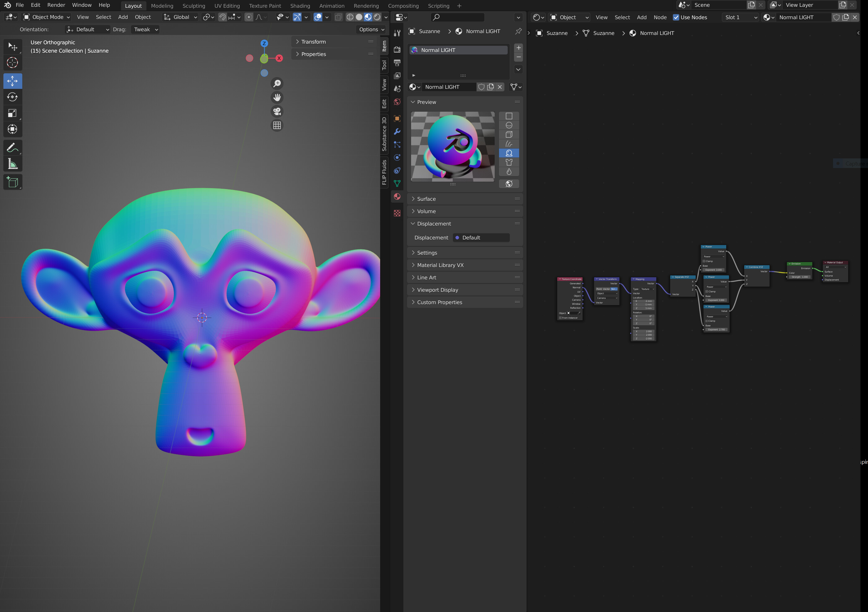
Task: Click the Measure tool icon
Action: point(13,164)
